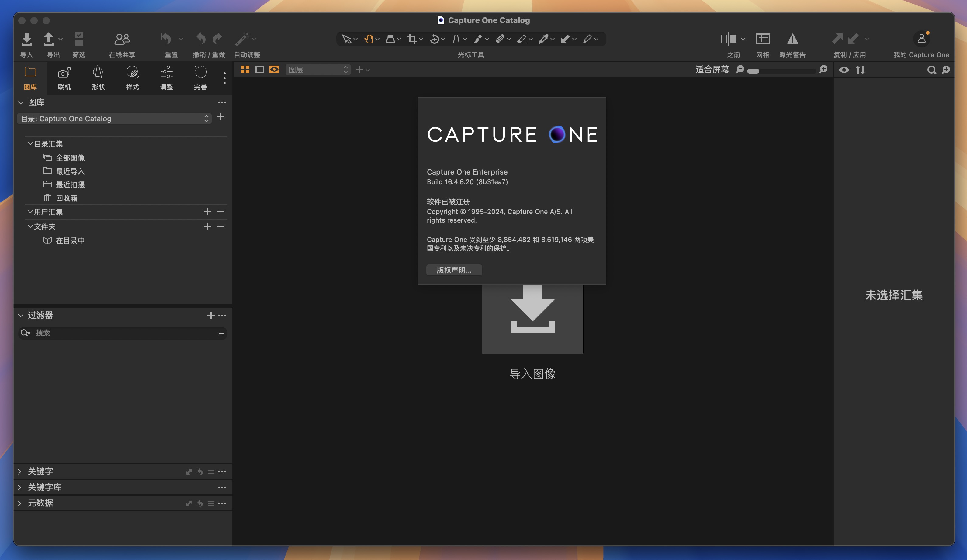The height and width of the screenshot is (560, 967).
Task: Click plus next to the catalog dropdown
Action: coord(221,117)
